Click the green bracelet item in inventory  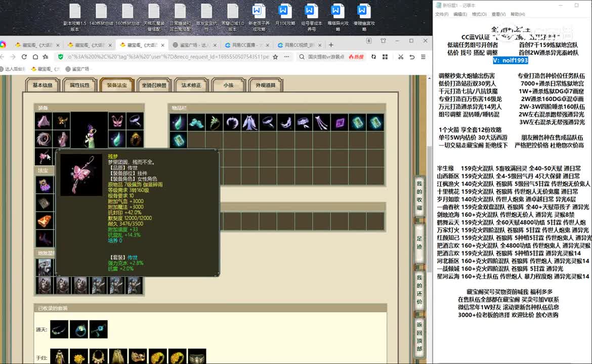214,122
